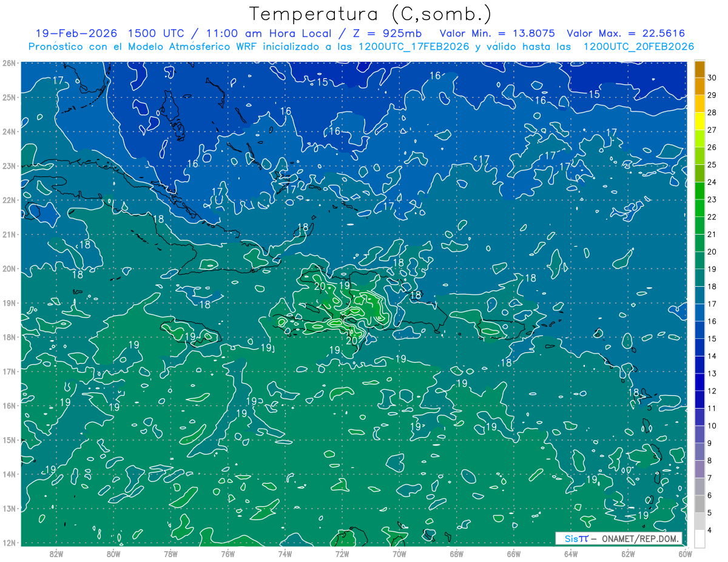
Task: Click the colorbar label "27"
Action: [x=712, y=130]
